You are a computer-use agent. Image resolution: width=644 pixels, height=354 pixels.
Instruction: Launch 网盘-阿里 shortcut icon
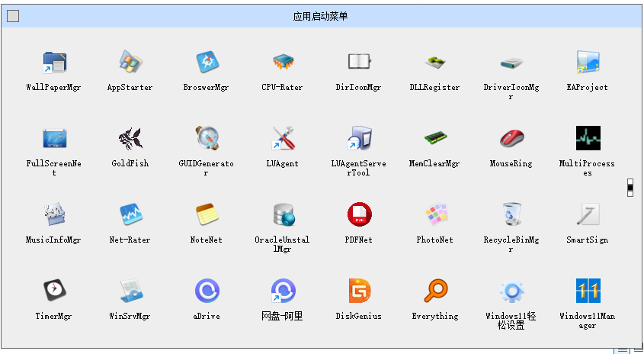(x=284, y=291)
